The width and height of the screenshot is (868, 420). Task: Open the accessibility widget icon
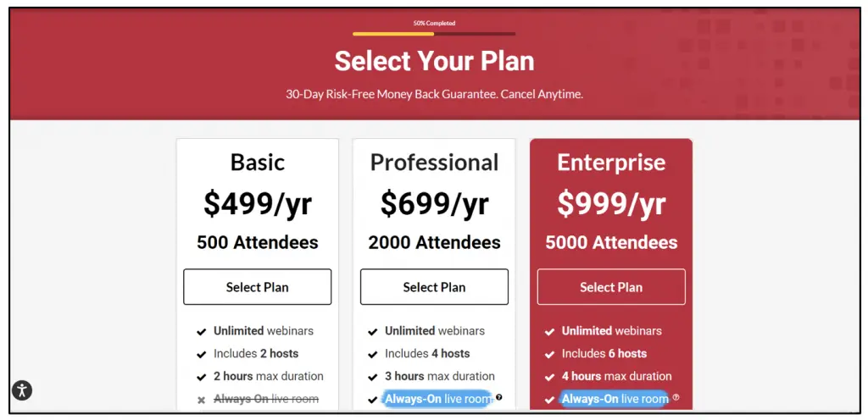(23, 391)
